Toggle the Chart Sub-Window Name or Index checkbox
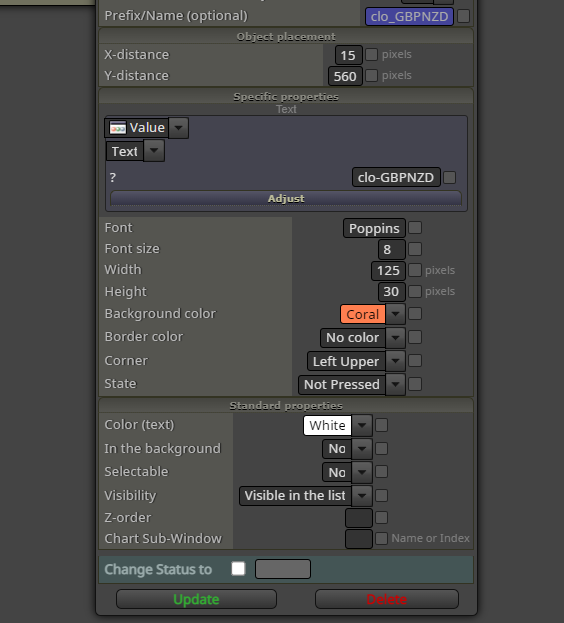564x623 pixels. (x=382, y=538)
